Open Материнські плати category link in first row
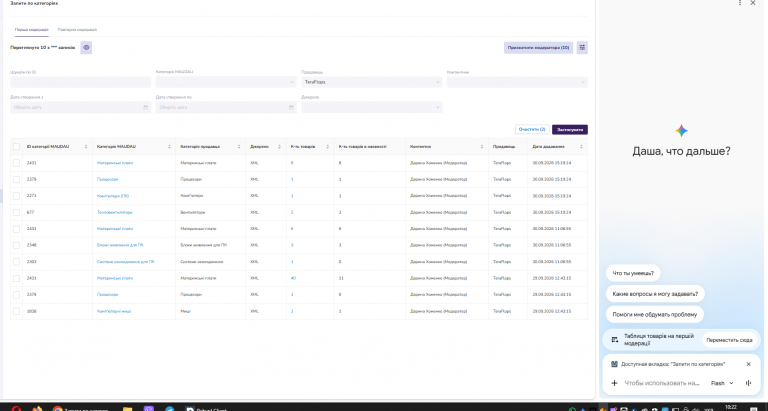768x411 pixels. (x=115, y=163)
